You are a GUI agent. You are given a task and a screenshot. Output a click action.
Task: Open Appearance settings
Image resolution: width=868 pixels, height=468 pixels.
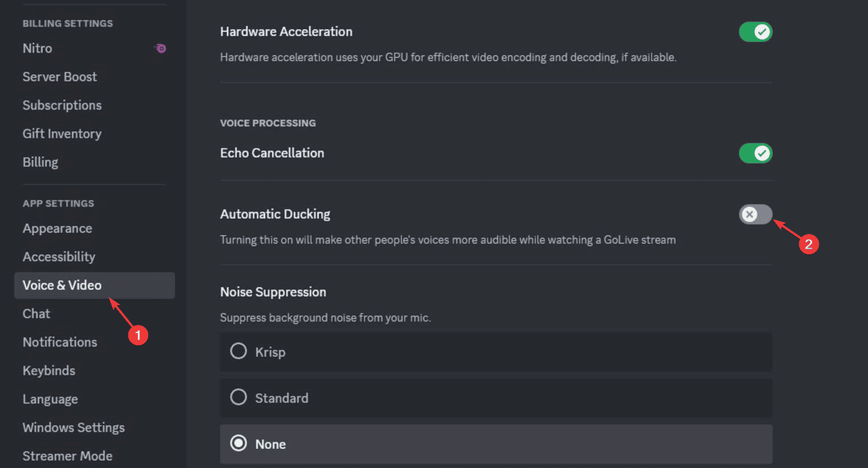(x=57, y=228)
